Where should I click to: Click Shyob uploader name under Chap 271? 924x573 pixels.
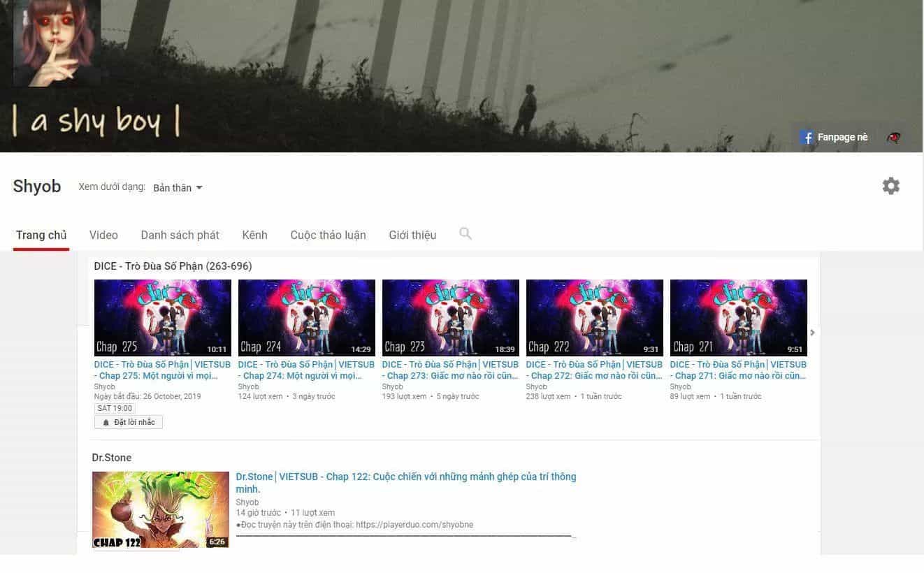[x=680, y=386]
